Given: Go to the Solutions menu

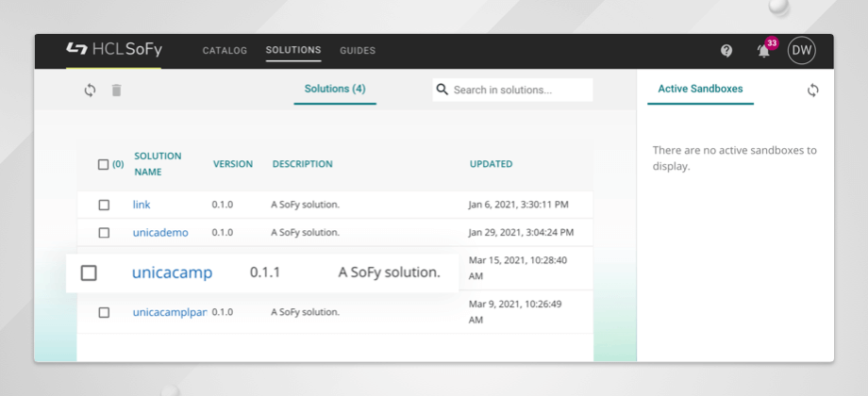Looking at the screenshot, I should point(293,50).
